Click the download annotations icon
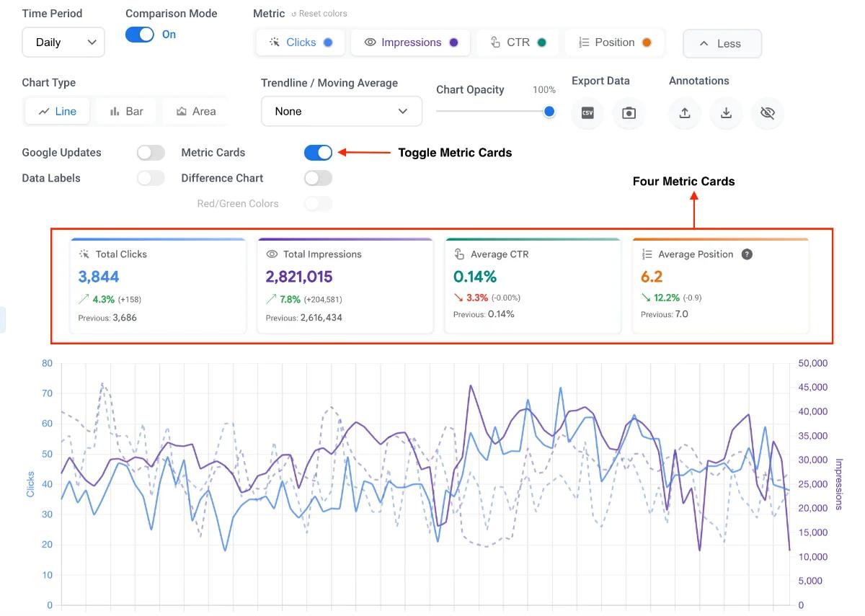Viewport: 865px width, 616px height. (727, 113)
